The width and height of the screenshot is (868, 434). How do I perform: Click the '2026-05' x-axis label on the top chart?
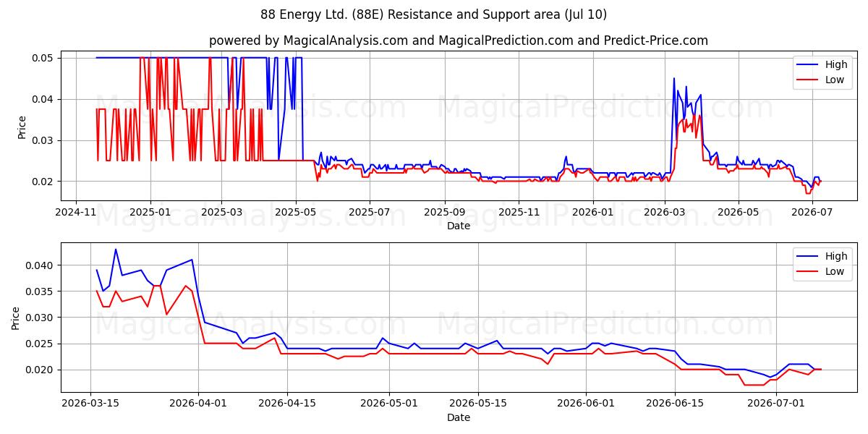coord(738,213)
